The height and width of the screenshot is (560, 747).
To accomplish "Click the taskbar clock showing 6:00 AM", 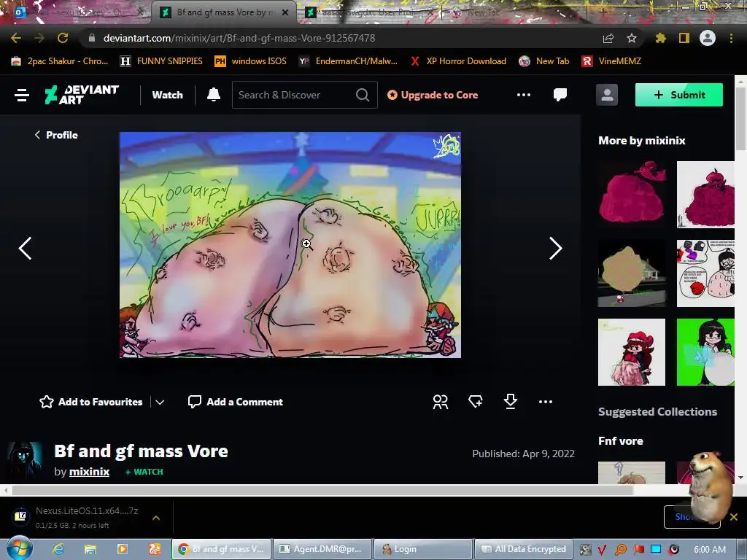I will (710, 550).
